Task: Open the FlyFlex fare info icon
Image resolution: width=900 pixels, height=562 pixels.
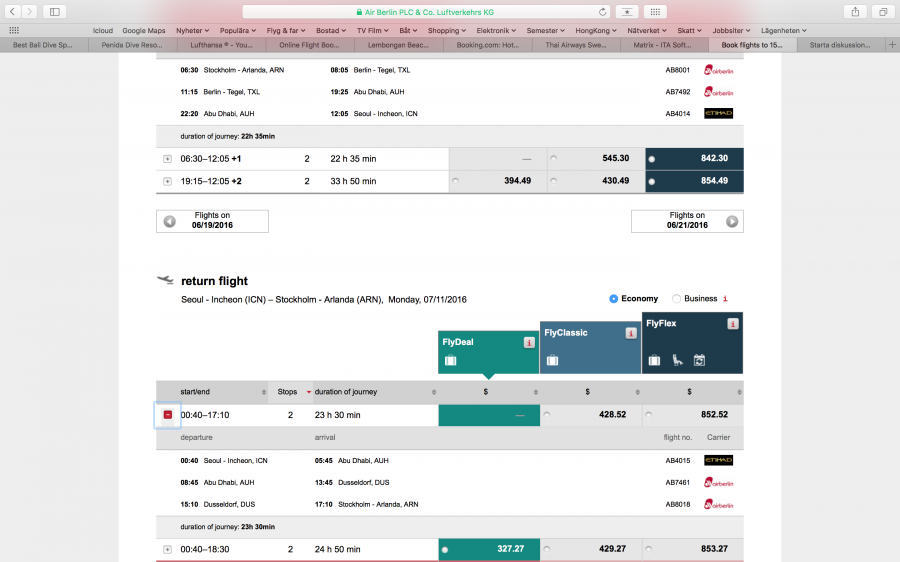Action: [733, 324]
